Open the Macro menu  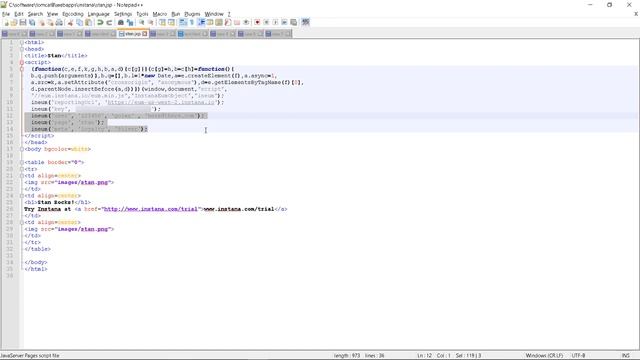[160, 14]
